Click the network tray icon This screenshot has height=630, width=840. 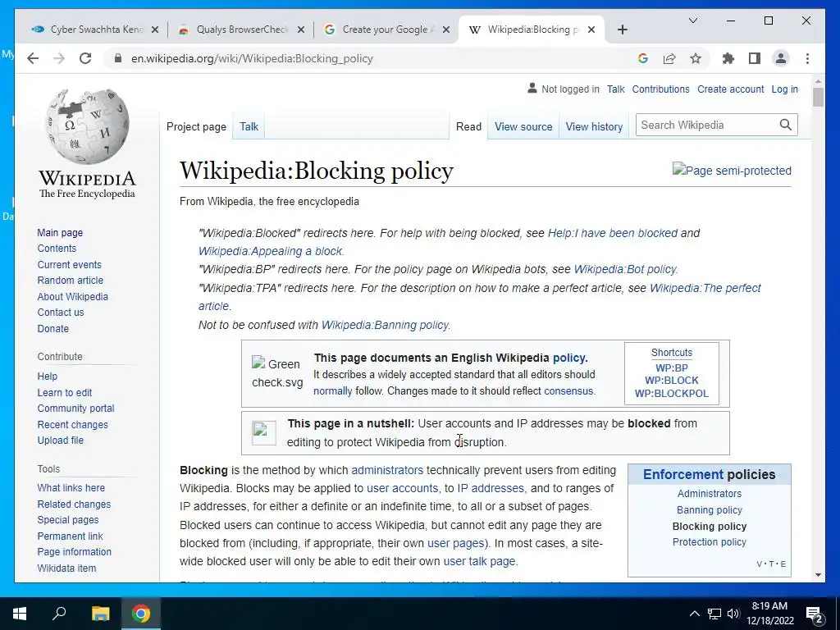click(714, 614)
